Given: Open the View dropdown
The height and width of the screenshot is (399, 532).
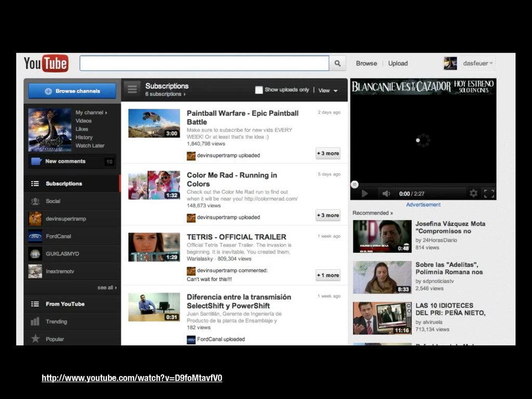Looking at the screenshot, I should [x=328, y=90].
